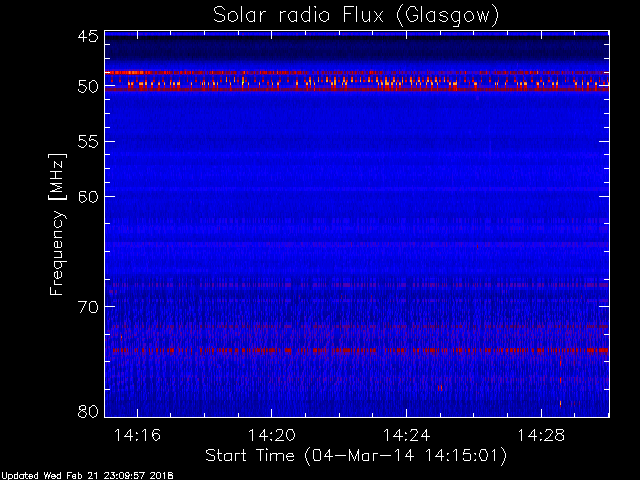
Task: Click the Frequency [MHz] axis label
Action: pos(57,224)
